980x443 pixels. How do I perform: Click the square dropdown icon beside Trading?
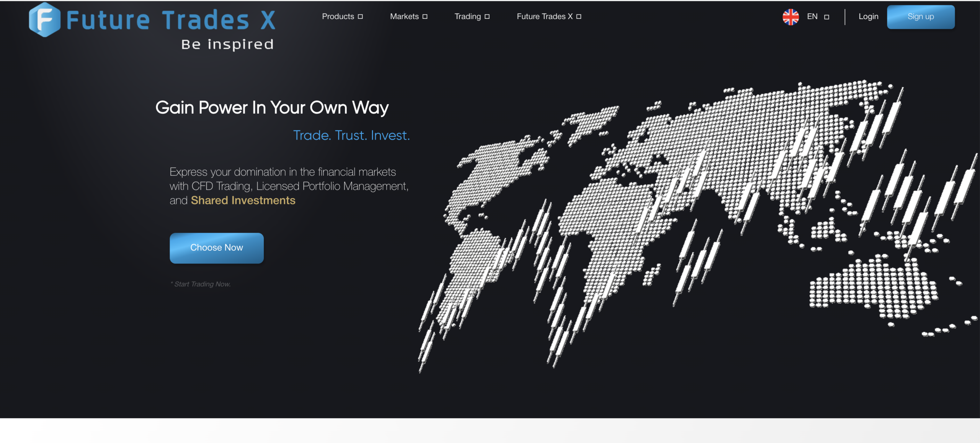(x=487, y=16)
